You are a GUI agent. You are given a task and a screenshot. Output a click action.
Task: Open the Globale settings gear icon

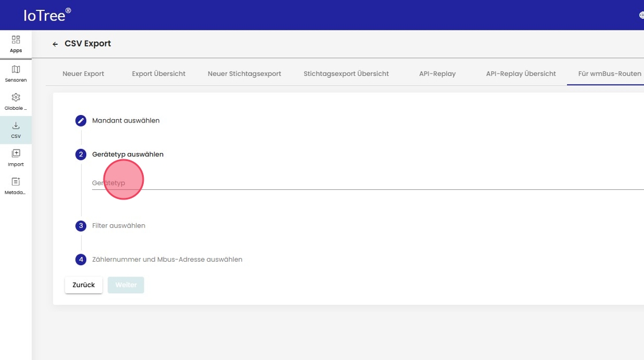click(x=16, y=98)
